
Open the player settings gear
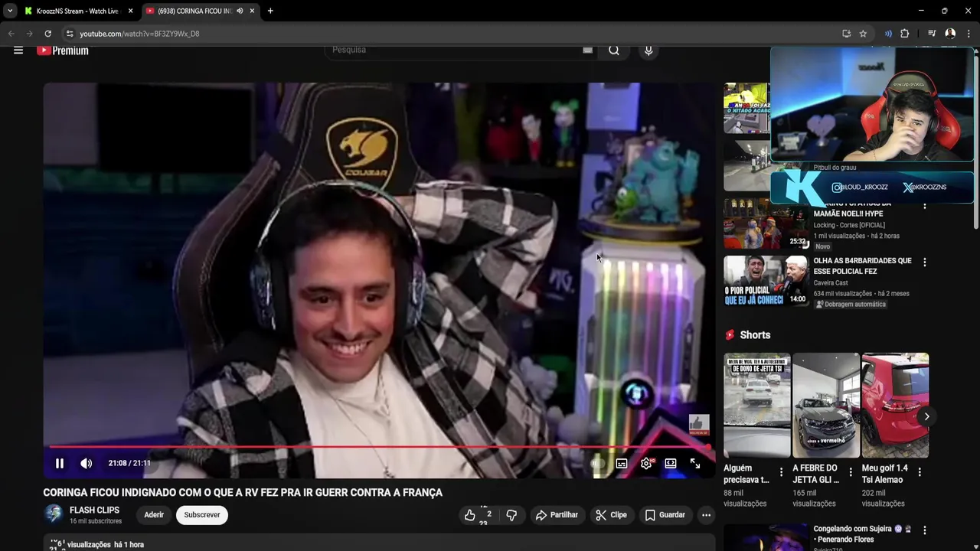646,463
